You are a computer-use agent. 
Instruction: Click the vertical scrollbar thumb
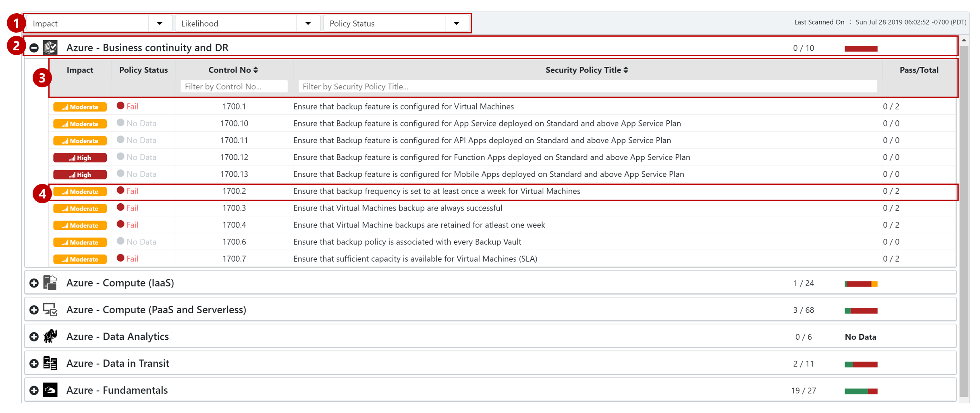[x=964, y=221]
